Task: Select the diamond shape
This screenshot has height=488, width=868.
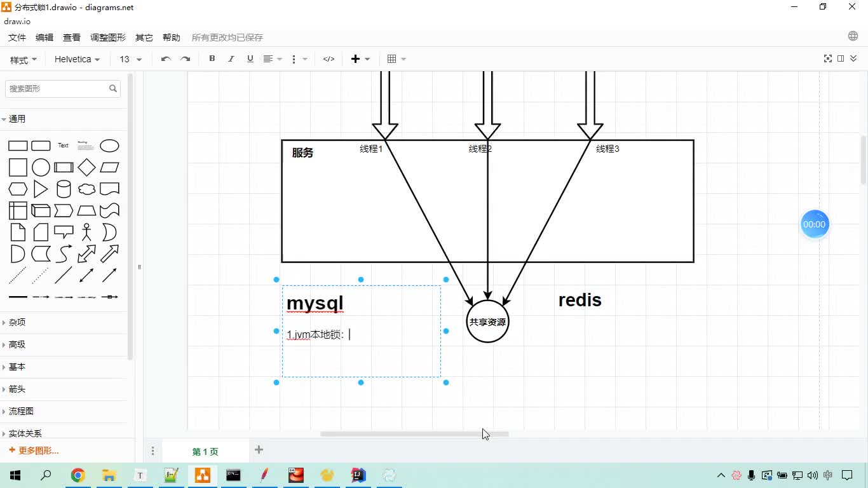Action: 86,167
